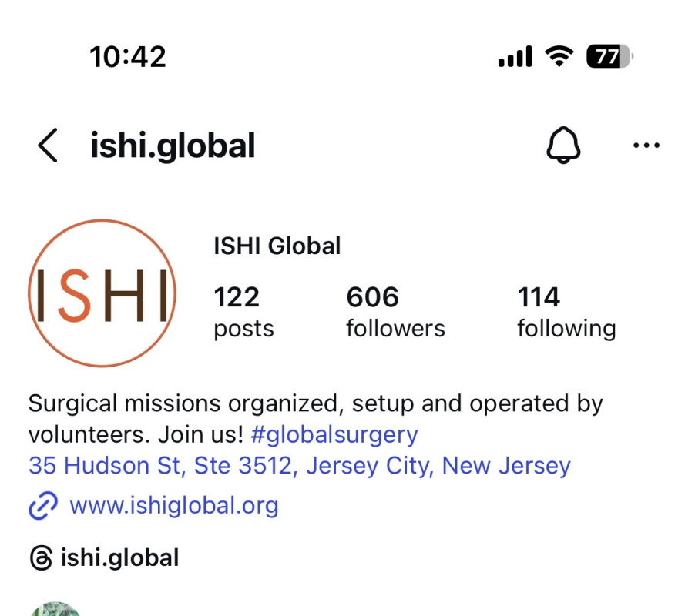
Task: Open the story highlight thumbnail
Action: pyautogui.click(x=55, y=609)
